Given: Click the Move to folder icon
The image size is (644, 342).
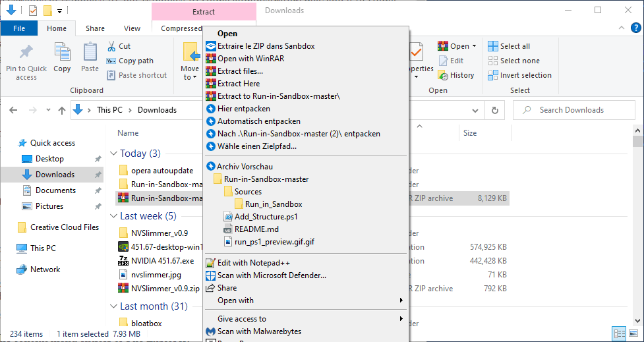Looking at the screenshot, I should tap(190, 52).
